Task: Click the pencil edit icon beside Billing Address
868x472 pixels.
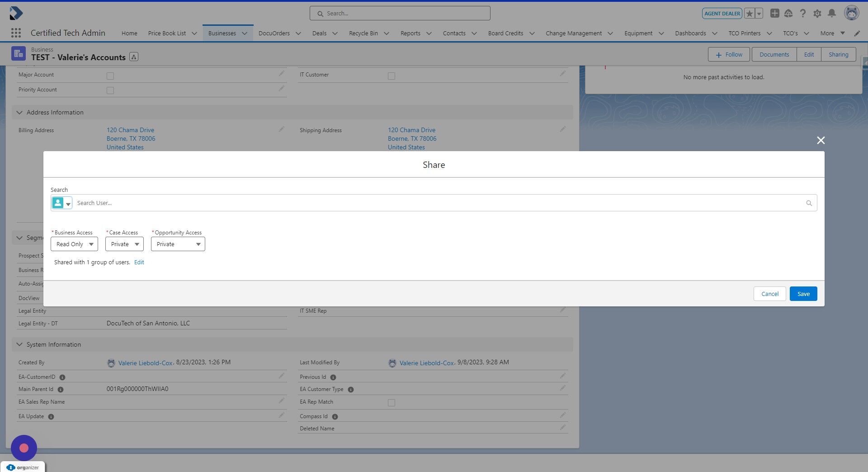Action: pos(281,129)
